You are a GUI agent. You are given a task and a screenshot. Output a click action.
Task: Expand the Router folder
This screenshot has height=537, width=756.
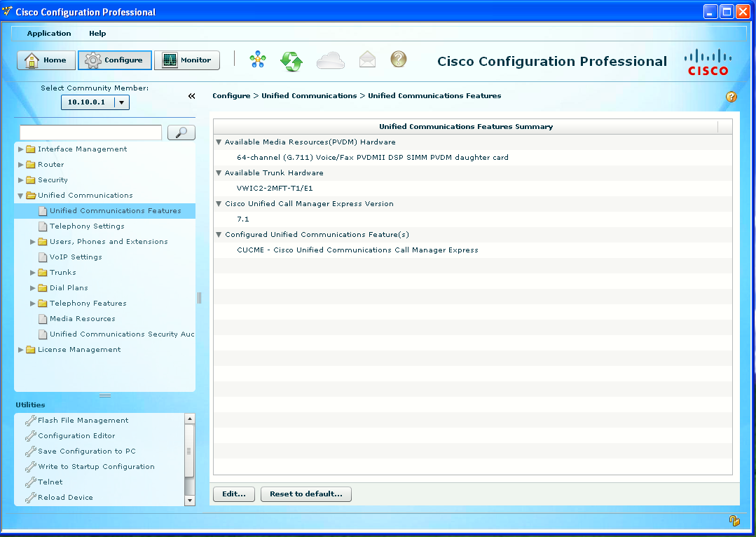tap(21, 165)
